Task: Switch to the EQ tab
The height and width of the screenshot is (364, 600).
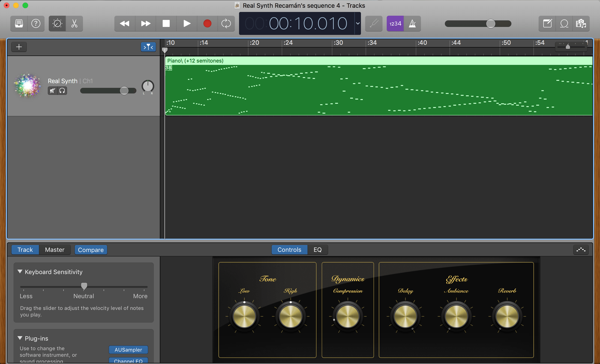Action: click(x=317, y=250)
